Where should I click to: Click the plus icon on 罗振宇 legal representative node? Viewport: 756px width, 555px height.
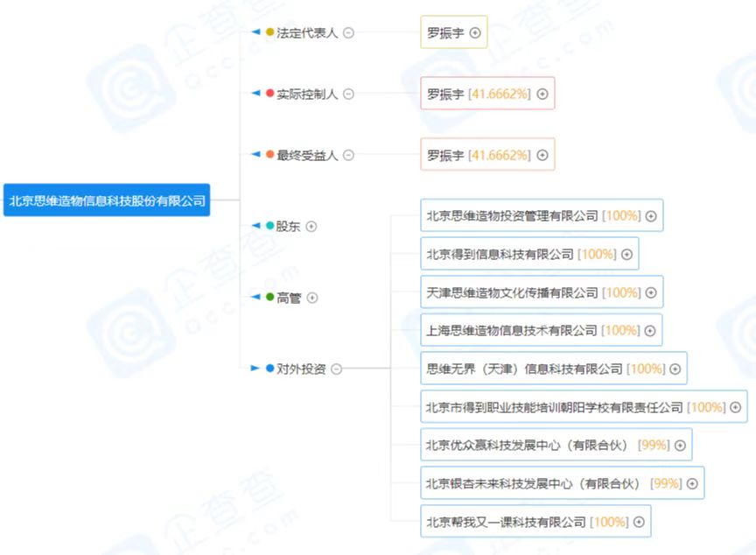click(476, 33)
